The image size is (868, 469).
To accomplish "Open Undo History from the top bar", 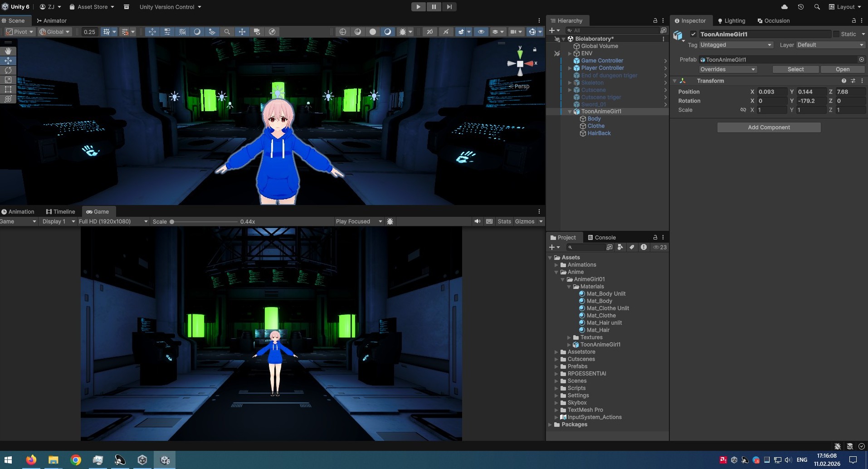I will point(800,7).
